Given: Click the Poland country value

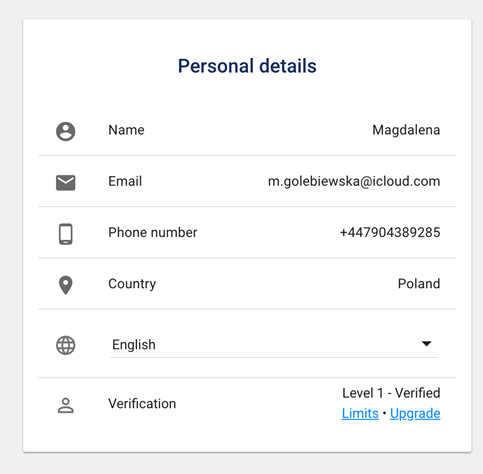Looking at the screenshot, I should 419,284.
